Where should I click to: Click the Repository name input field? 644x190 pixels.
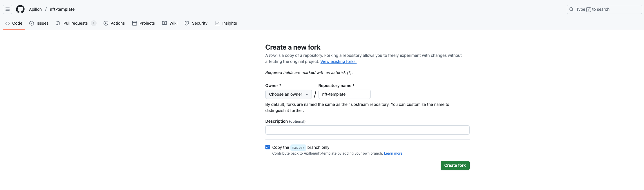(x=344, y=94)
